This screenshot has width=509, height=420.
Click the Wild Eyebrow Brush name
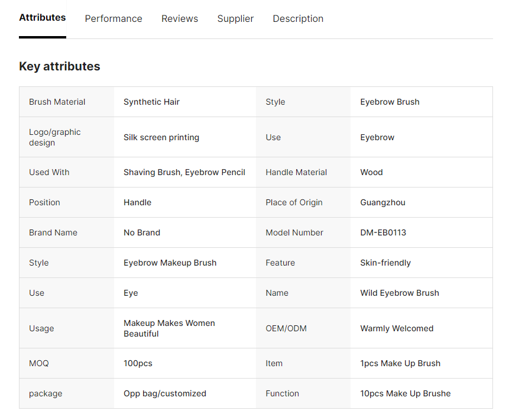coord(400,293)
